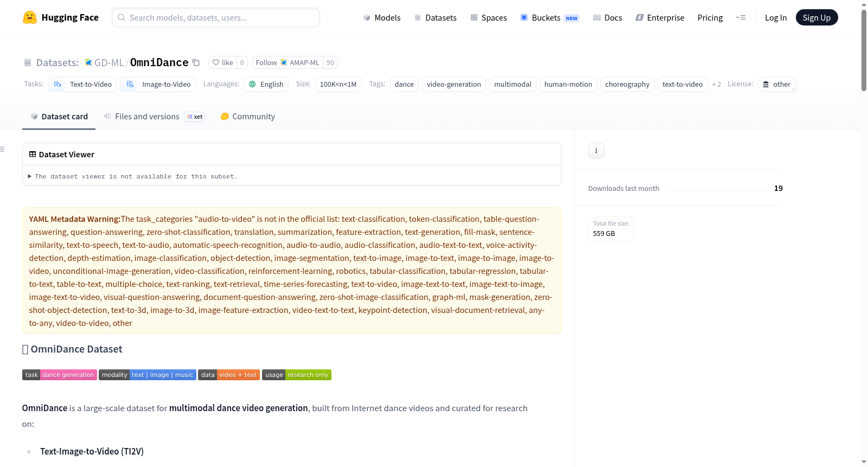Click the task dance generation badge
Viewport: 868px width, 467px height.
(60, 375)
